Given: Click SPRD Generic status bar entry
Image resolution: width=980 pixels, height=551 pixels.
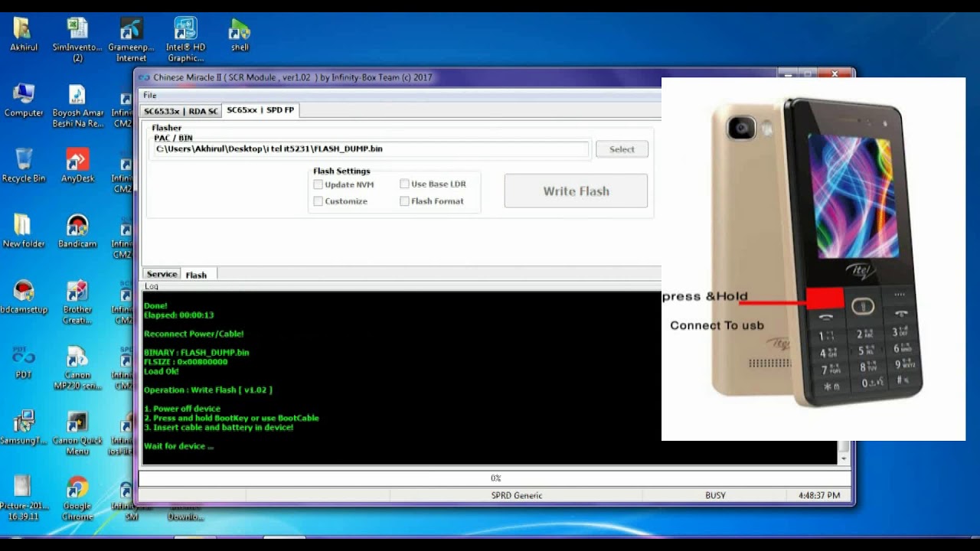Looking at the screenshot, I should click(517, 495).
